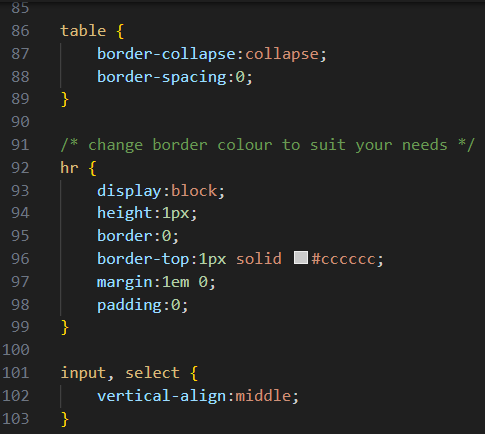Click the 'border-spacing' property

(x=162, y=77)
